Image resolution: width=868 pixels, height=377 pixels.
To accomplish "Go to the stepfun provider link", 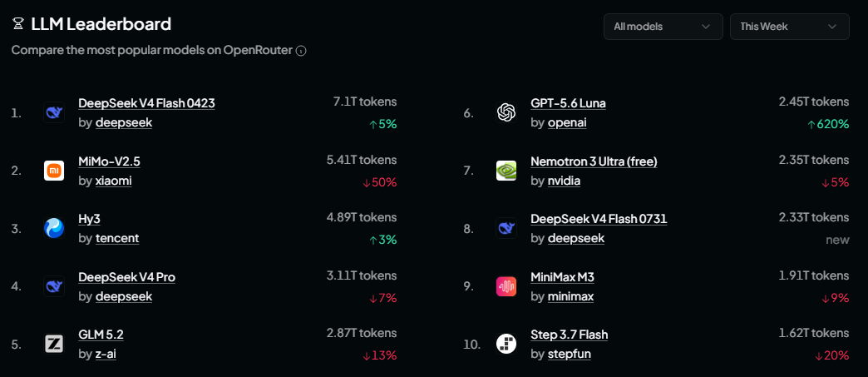I will [x=570, y=354].
